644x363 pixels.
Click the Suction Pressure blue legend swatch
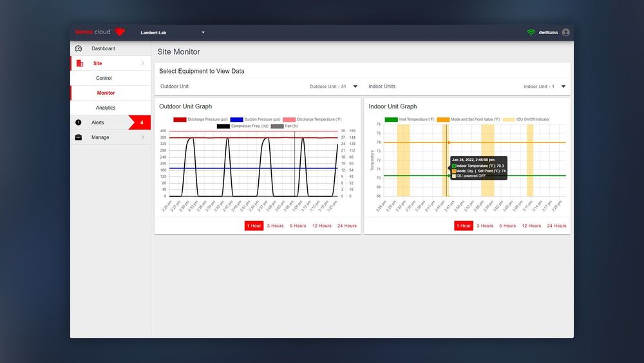pyautogui.click(x=236, y=119)
